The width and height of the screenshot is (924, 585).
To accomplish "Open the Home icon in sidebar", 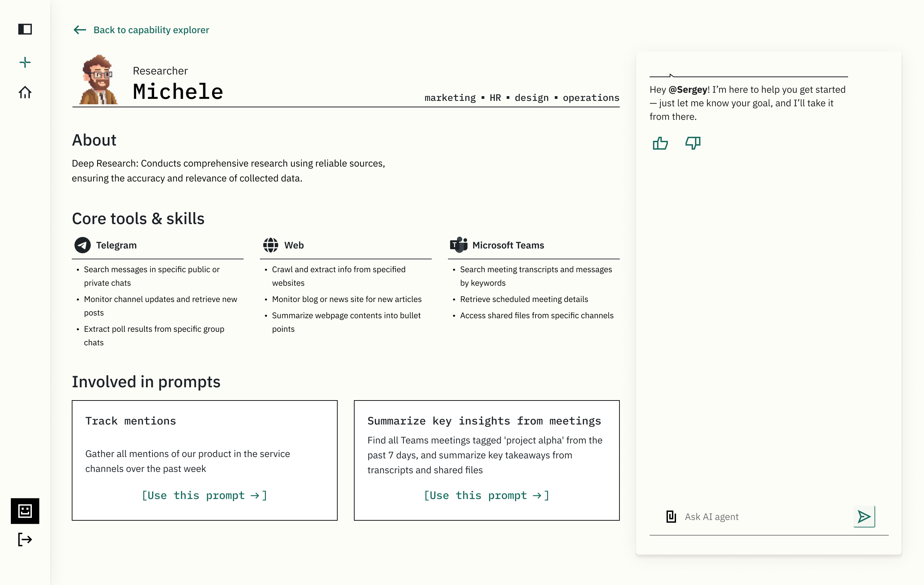I will (25, 92).
